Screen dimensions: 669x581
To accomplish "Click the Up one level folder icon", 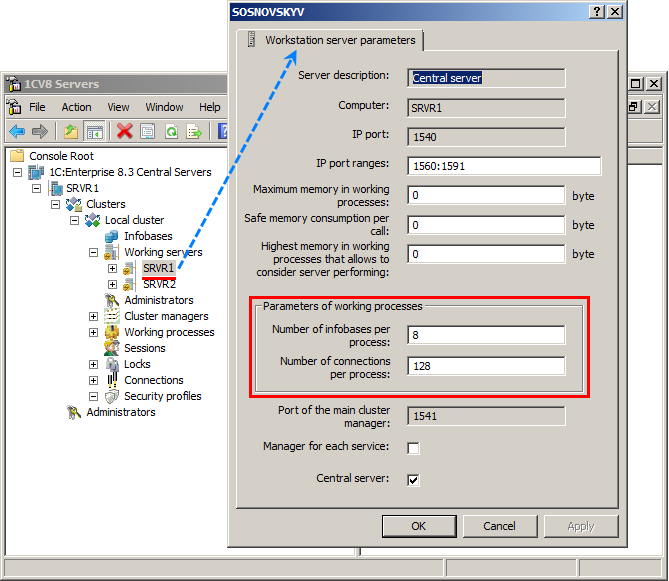I will click(71, 131).
